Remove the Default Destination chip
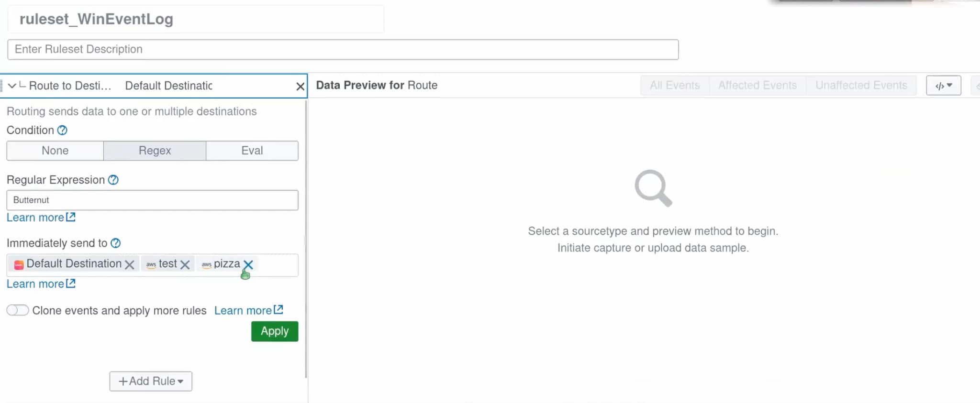Viewport: 980px width, 403px height. [x=129, y=264]
